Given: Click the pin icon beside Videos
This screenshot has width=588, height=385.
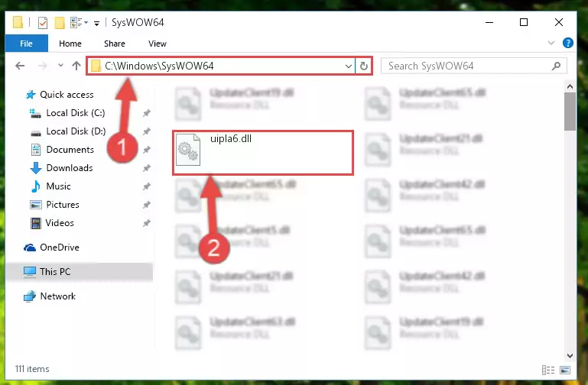Looking at the screenshot, I should [147, 223].
